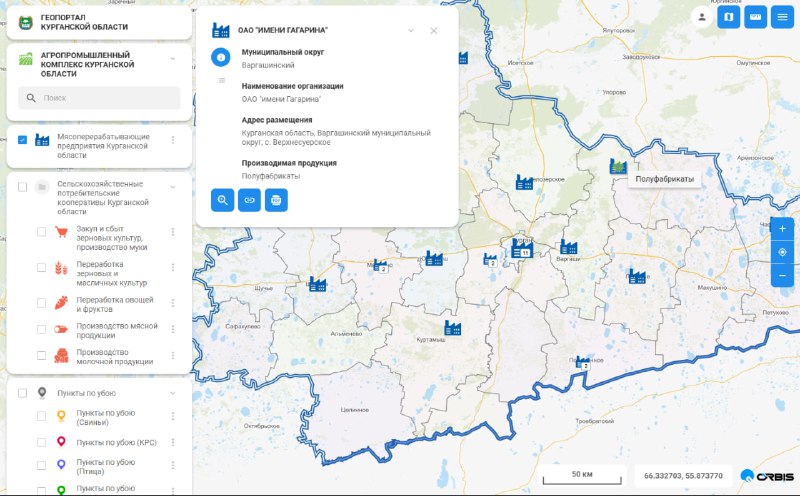
Task: Collapse the Пункты по убою group
Action: [172, 393]
